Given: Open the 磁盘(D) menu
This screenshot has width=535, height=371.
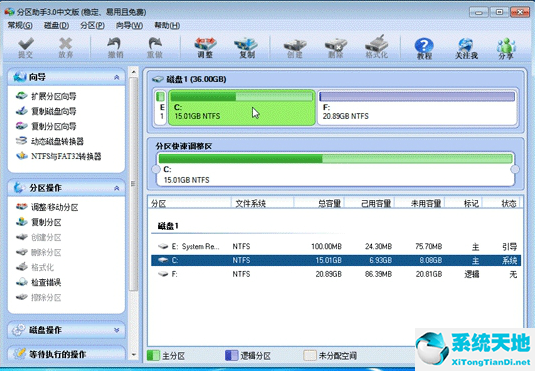Looking at the screenshot, I should [56, 26].
